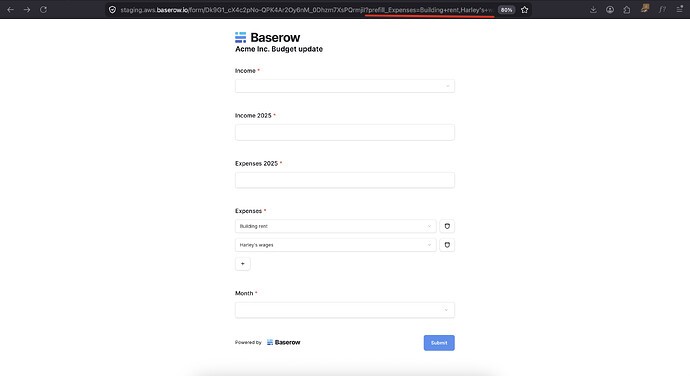
Task: Open the browser application menu
Action: [679, 9]
